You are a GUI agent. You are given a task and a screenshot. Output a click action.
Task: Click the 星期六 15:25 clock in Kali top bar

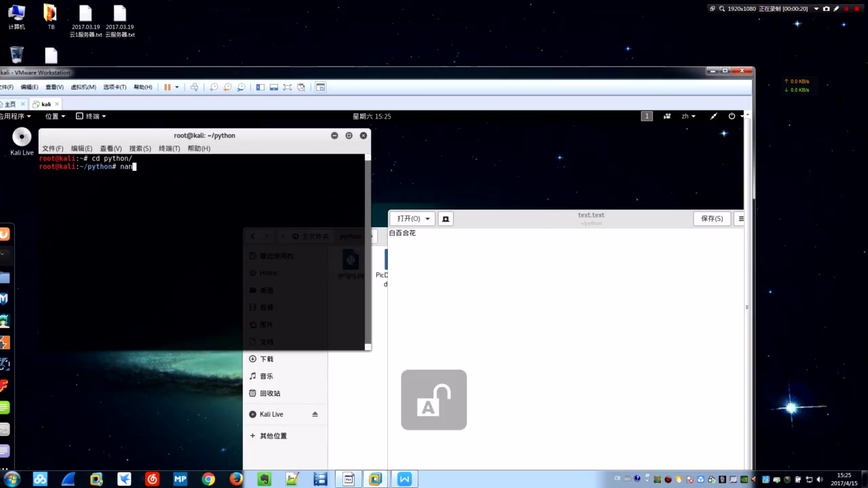[372, 116]
